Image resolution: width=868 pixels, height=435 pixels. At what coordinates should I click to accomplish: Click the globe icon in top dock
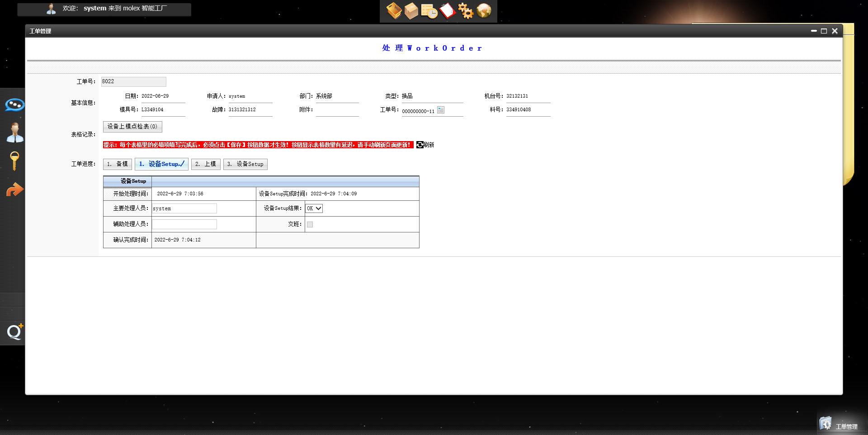point(484,11)
